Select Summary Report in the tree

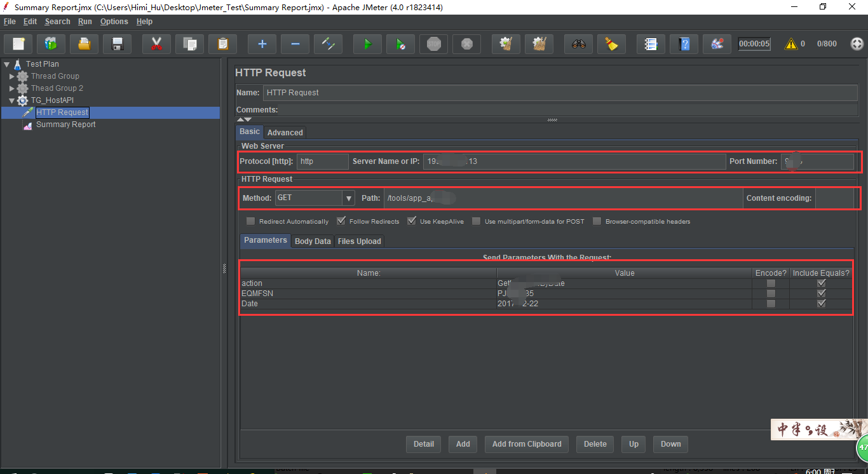65,125
